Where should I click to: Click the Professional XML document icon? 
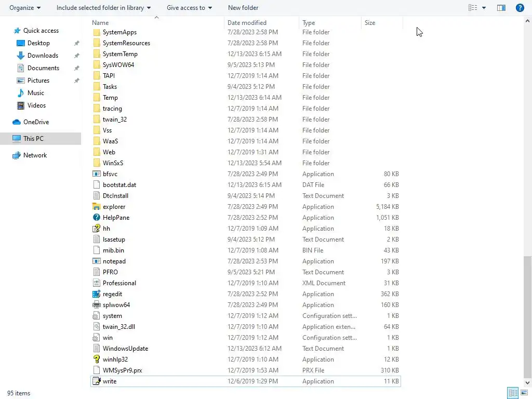coord(96,283)
